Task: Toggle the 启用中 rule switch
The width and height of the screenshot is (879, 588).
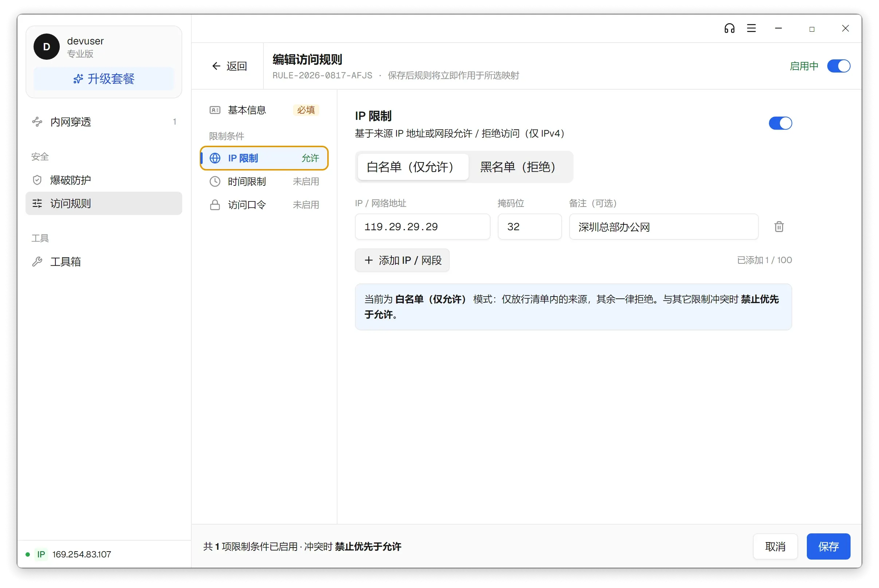Action: (x=839, y=66)
